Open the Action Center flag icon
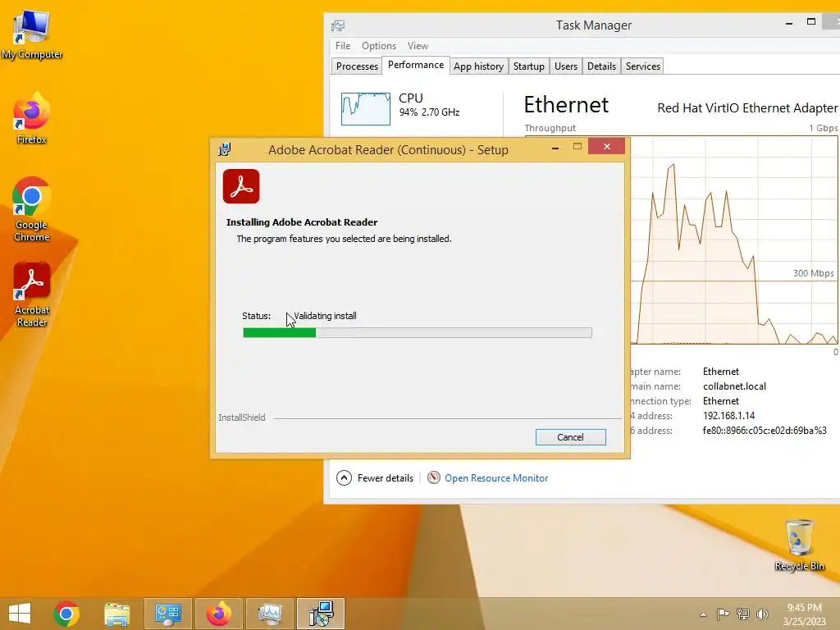The height and width of the screenshot is (630, 840). (723, 614)
